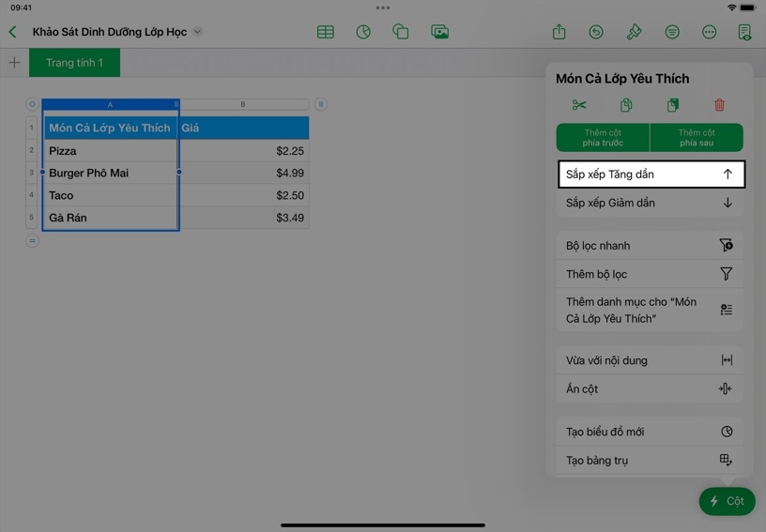Delete column with red trash icon
This screenshot has height=532, width=766.
click(x=719, y=105)
